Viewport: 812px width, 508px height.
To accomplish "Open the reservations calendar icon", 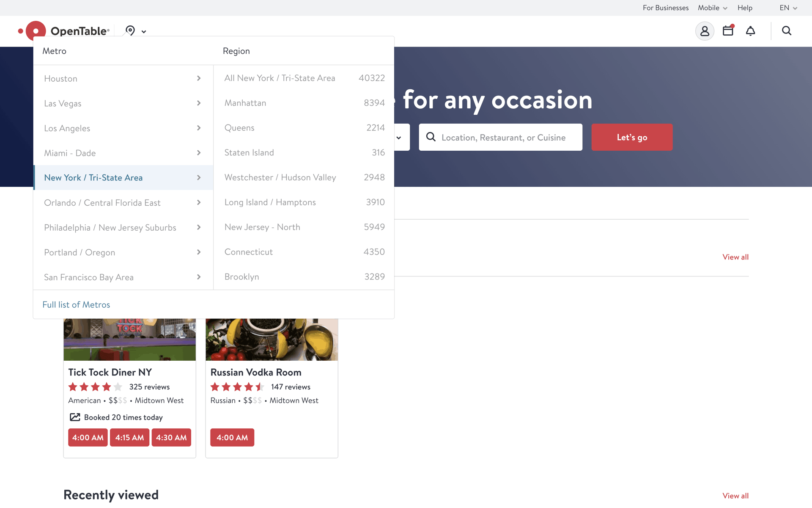I will [728, 30].
